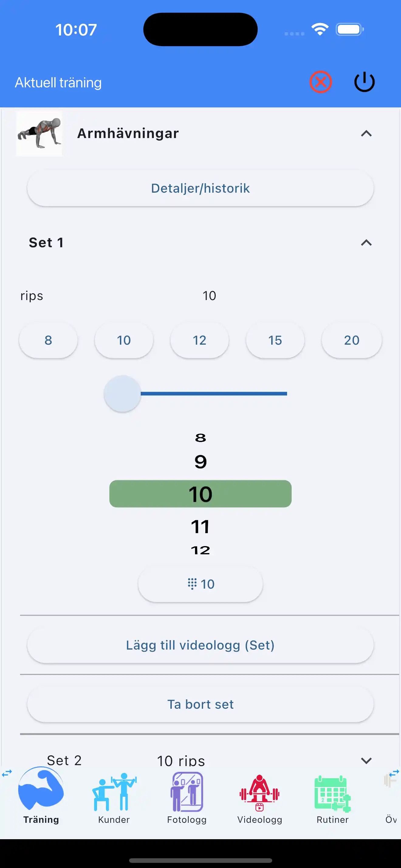The width and height of the screenshot is (401, 868).
Task: Expand the Set 2 row
Action: (366, 760)
